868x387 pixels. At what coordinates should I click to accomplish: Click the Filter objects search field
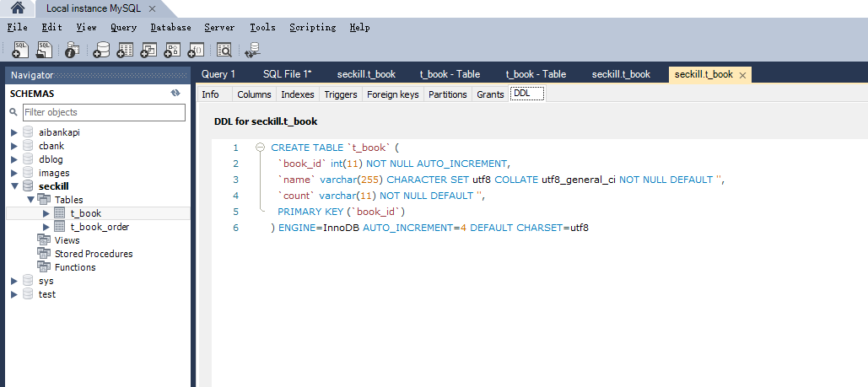[x=103, y=112]
